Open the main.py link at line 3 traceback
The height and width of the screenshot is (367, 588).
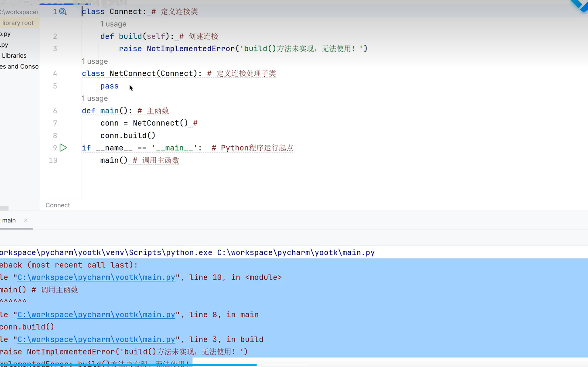click(x=96, y=340)
